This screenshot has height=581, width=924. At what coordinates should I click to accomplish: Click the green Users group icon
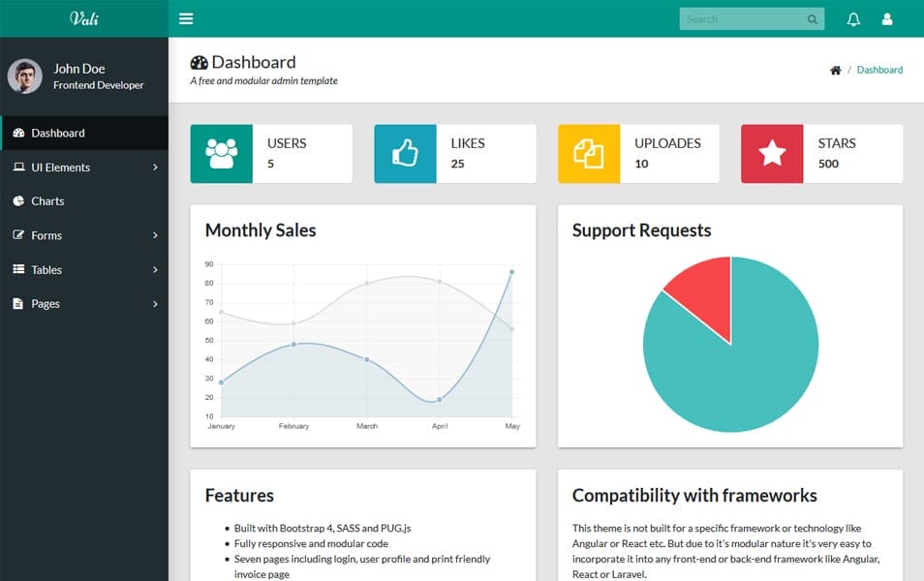pyautogui.click(x=222, y=154)
